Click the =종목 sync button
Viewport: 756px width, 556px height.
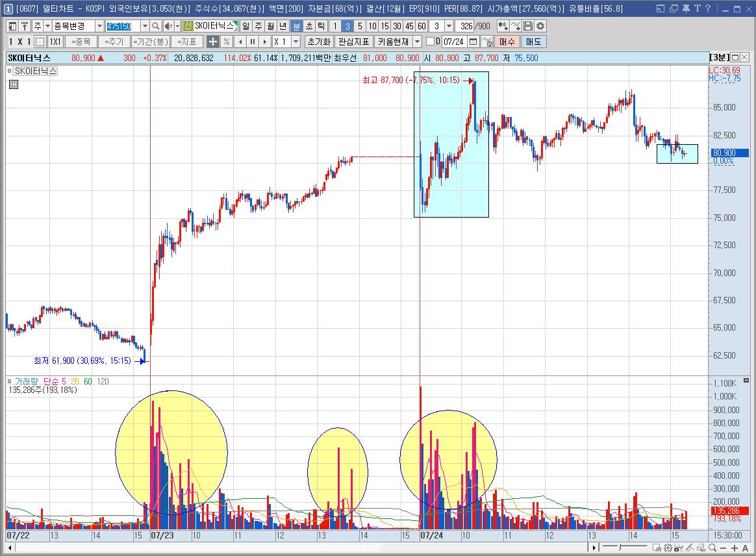[81, 42]
